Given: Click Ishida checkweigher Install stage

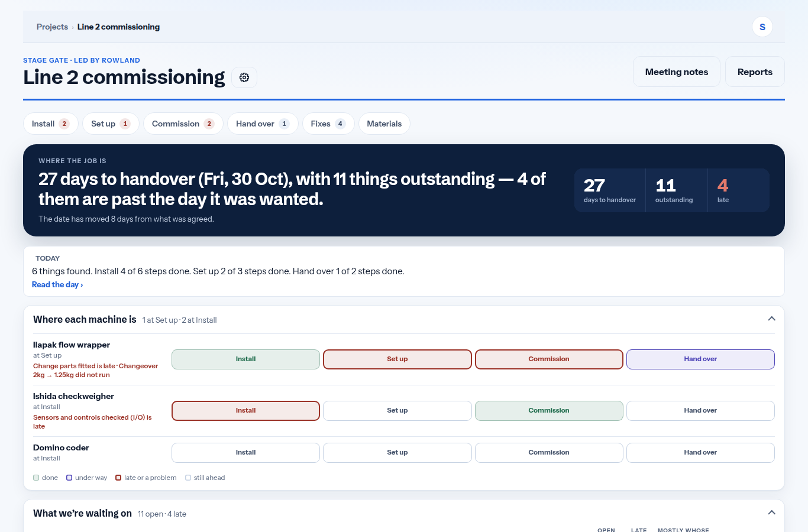Looking at the screenshot, I should coord(245,411).
